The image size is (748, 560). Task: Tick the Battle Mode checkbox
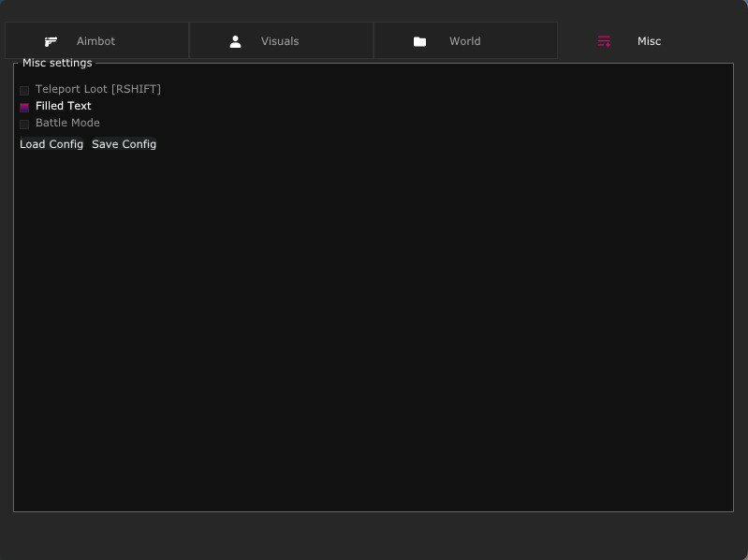pos(24,124)
